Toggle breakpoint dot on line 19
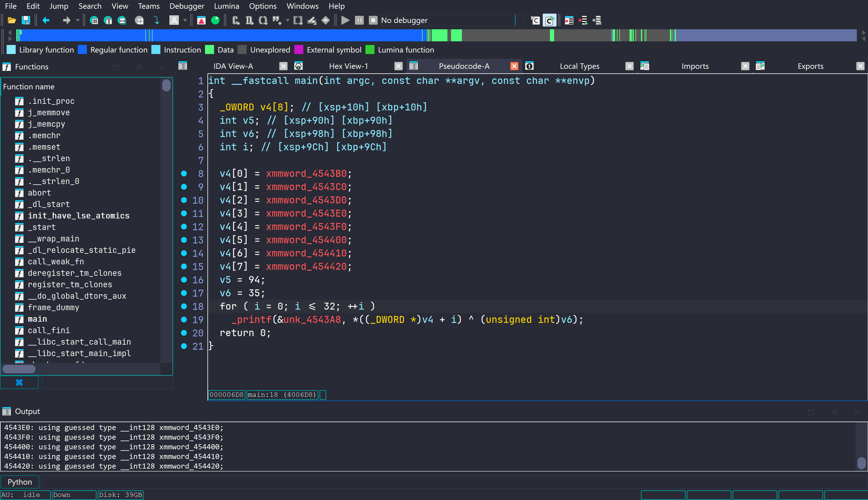Screen dimensions: 868x500 tap(184, 320)
